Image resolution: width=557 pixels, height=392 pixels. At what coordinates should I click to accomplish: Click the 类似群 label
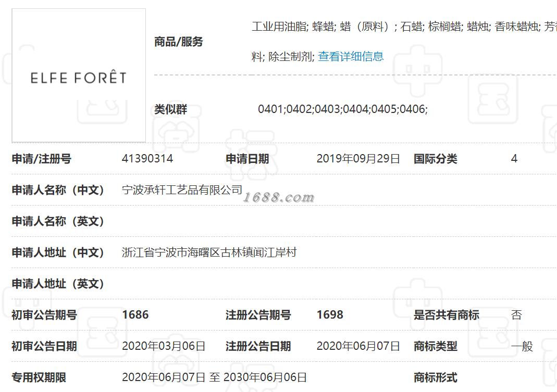coord(170,109)
